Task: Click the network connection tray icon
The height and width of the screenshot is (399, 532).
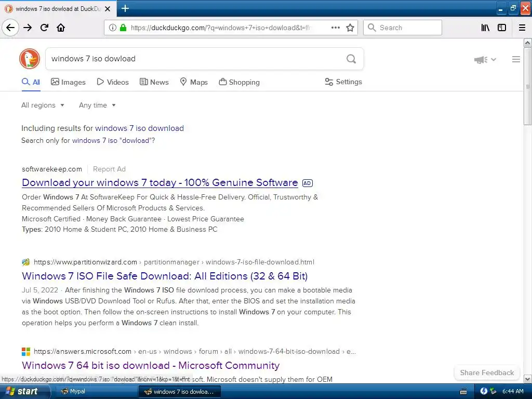Action: (493, 391)
